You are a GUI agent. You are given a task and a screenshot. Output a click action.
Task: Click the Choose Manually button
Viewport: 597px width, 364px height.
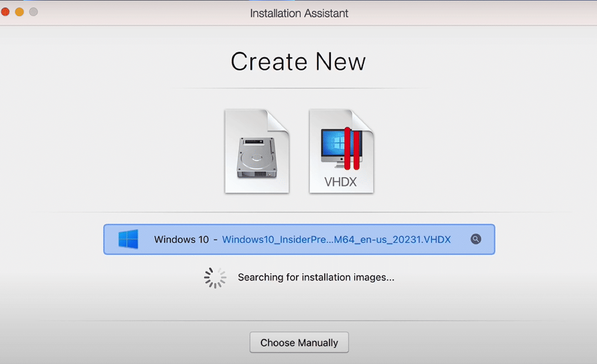click(x=299, y=342)
